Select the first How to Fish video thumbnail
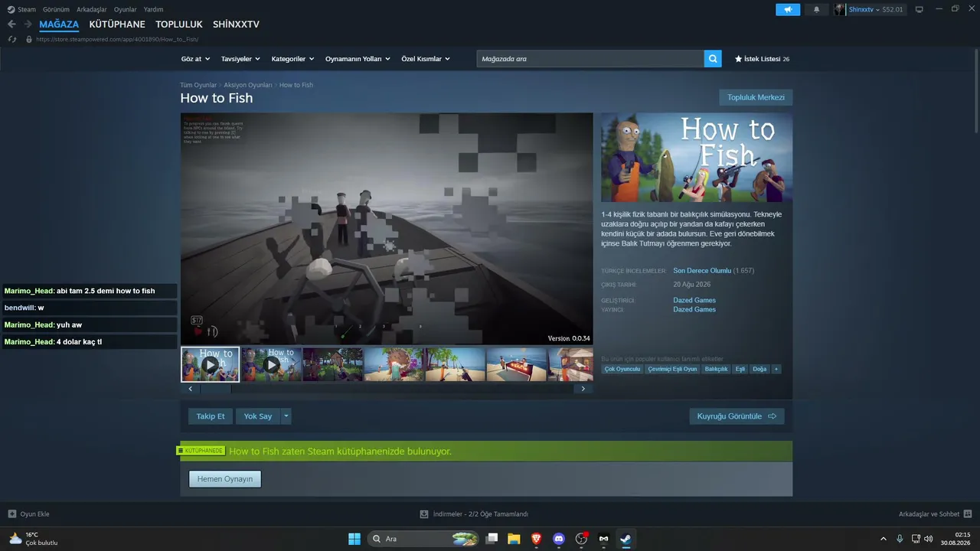Screen dimensions: 980x551 [x=211, y=364]
